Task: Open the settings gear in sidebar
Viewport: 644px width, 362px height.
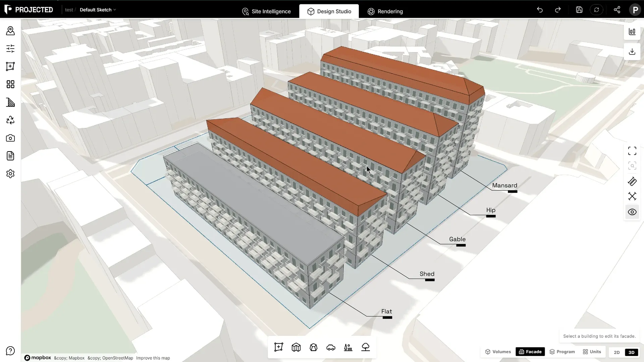Action: click(x=10, y=174)
